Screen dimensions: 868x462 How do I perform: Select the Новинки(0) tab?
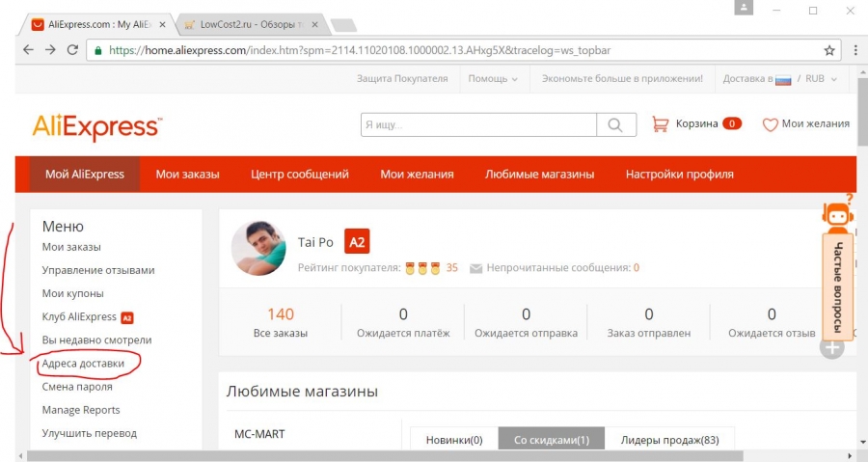click(x=454, y=440)
